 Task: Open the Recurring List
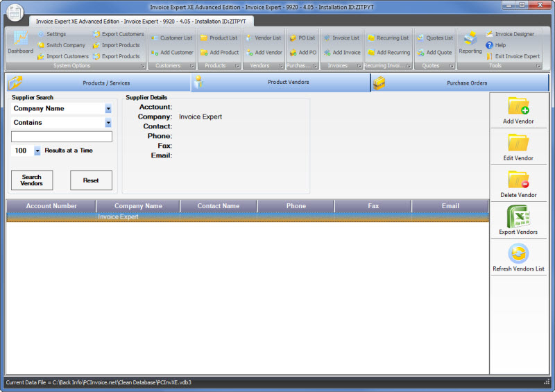(388, 38)
